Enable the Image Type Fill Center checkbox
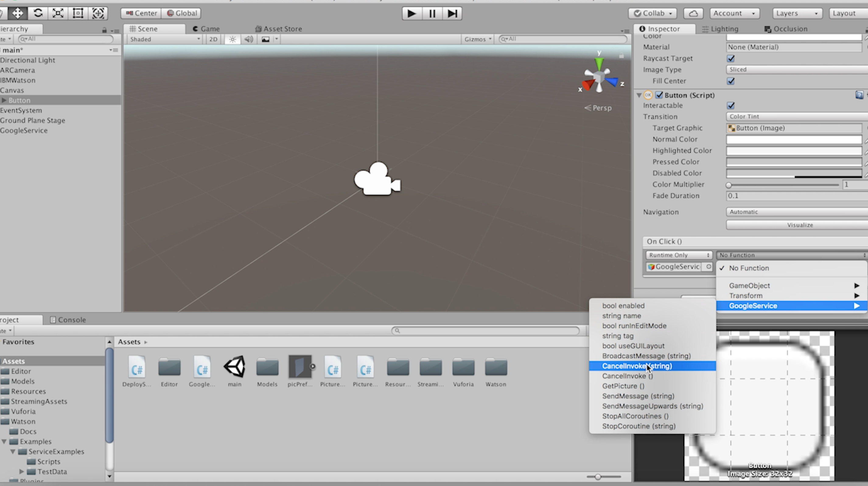This screenshot has width=868, height=486. tap(730, 80)
